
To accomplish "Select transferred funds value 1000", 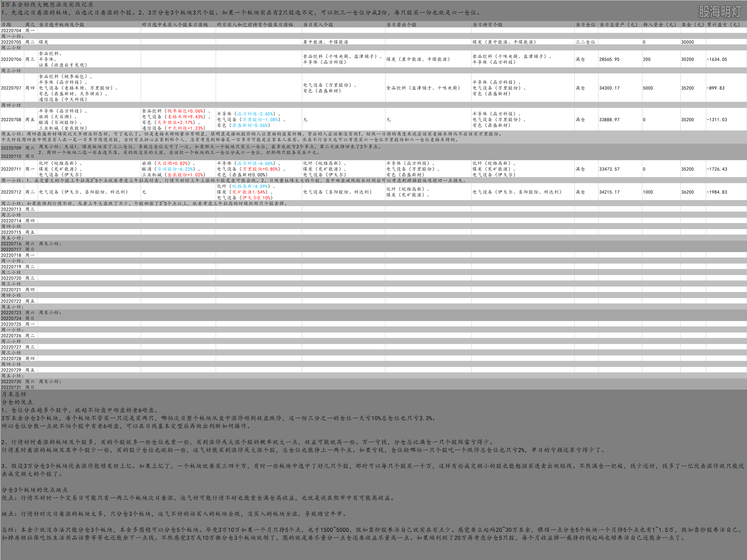I will coord(648,192).
